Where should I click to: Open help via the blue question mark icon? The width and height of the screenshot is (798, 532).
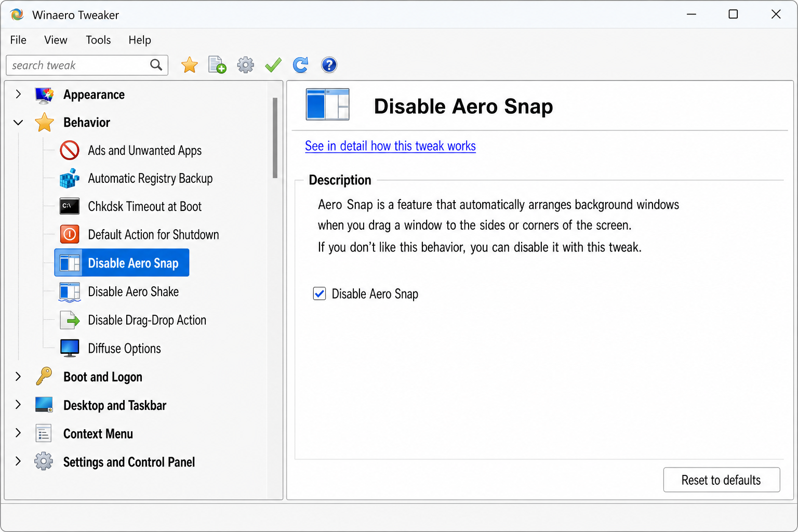coord(329,65)
